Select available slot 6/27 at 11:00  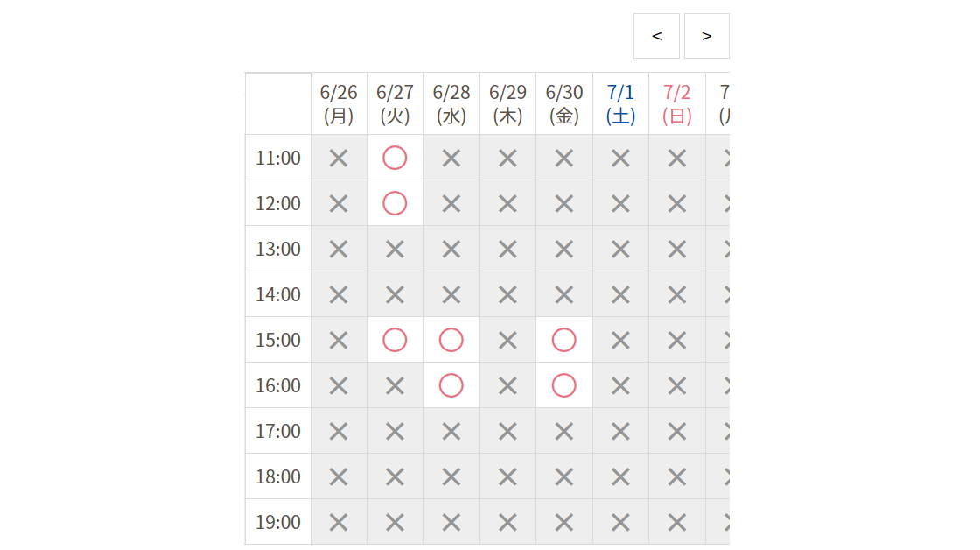coord(395,158)
